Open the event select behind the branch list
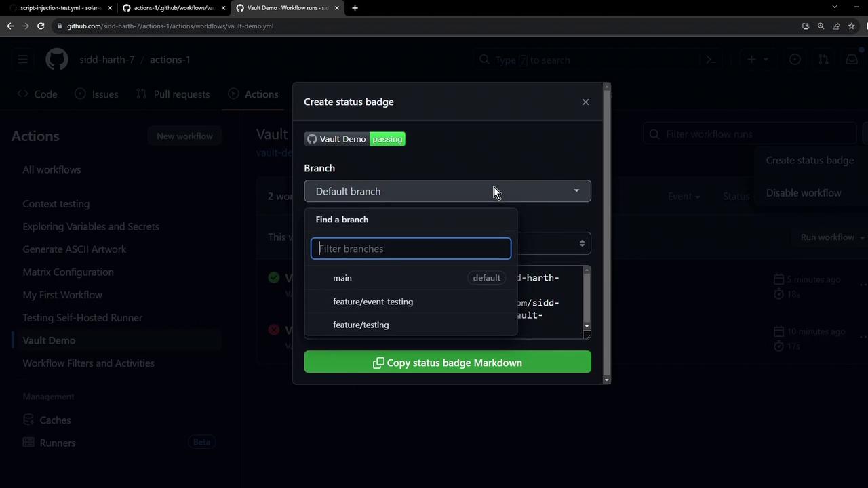Viewport: 868px width, 488px height. click(x=554, y=243)
